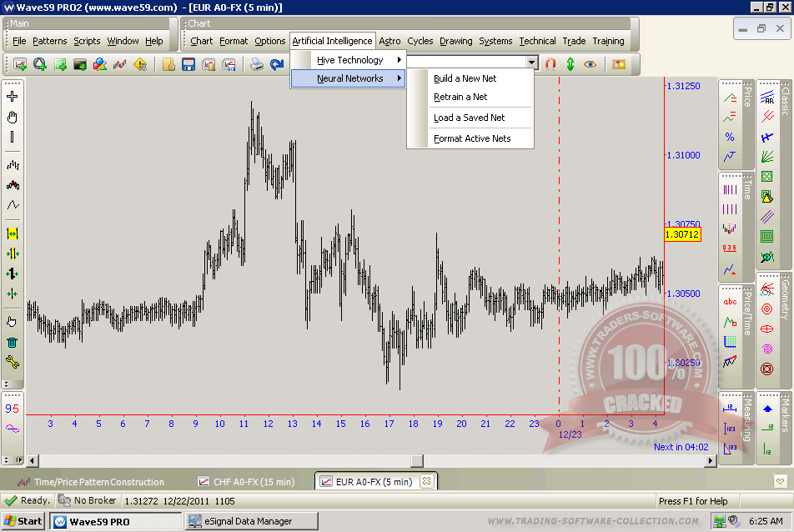794x532 pixels.
Task: Expand the left toolbar overflow chevron
Action: click(x=7, y=384)
